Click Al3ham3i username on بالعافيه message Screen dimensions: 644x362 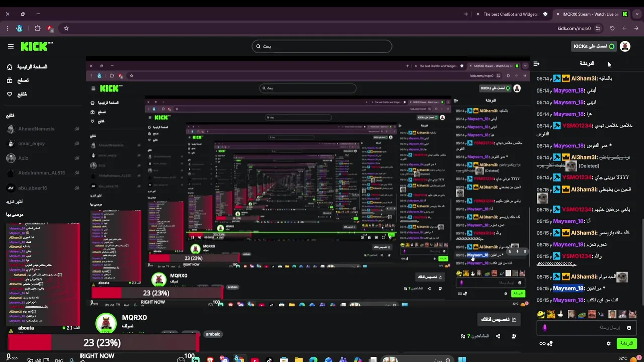pos(584,79)
